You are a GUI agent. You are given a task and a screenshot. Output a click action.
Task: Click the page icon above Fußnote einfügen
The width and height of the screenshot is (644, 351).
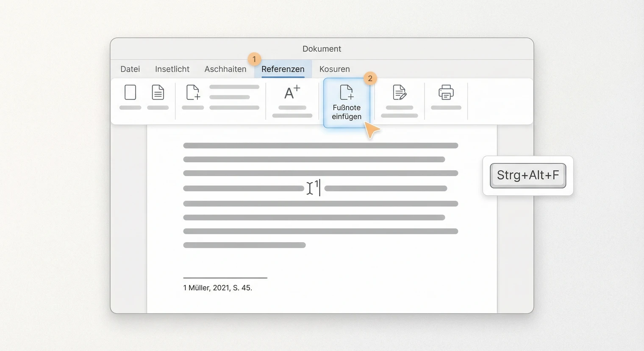(x=346, y=92)
